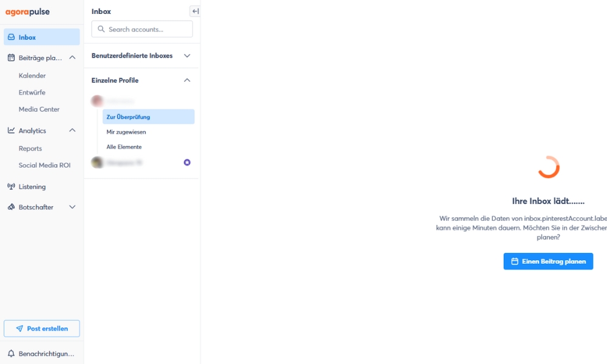Image resolution: width=607 pixels, height=364 pixels.
Task: Click the Post erstellen button
Action: point(42,328)
